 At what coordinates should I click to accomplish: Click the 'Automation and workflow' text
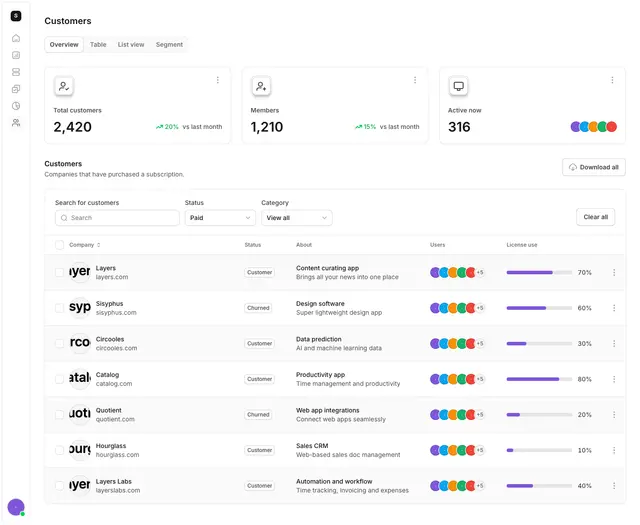334,481
